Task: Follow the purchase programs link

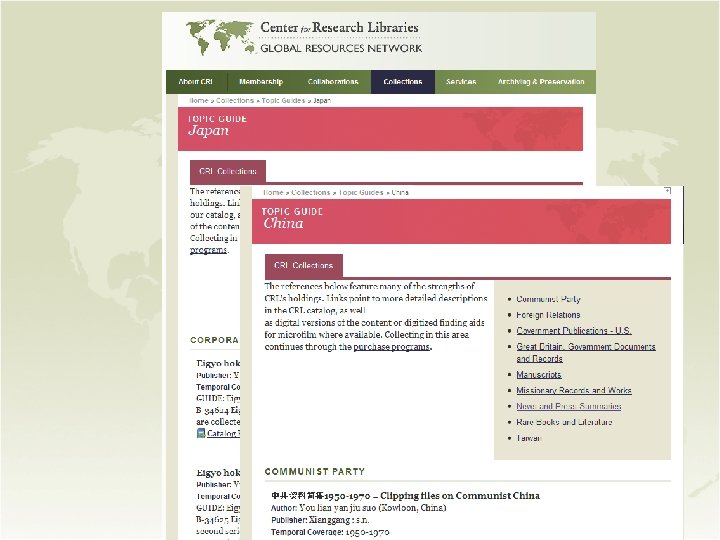Action: (392, 347)
